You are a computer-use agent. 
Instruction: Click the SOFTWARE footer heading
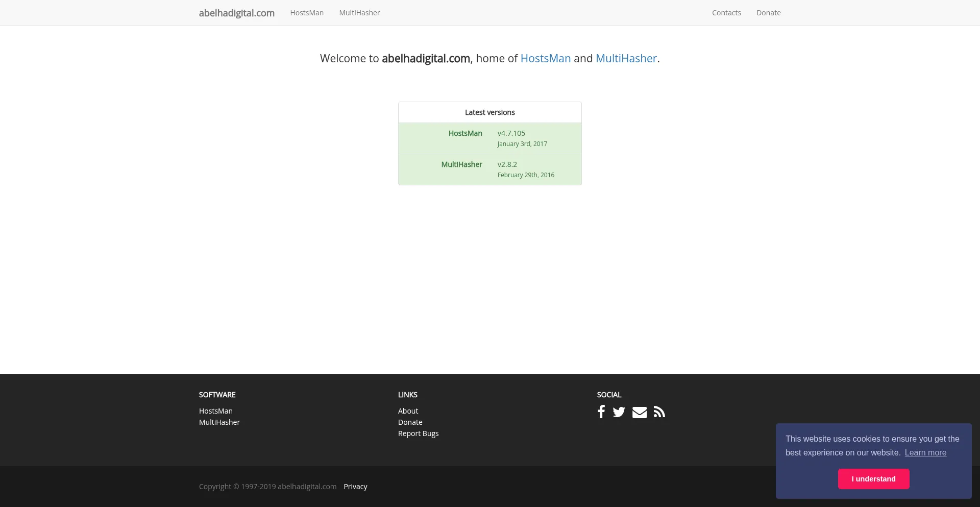[x=217, y=395]
